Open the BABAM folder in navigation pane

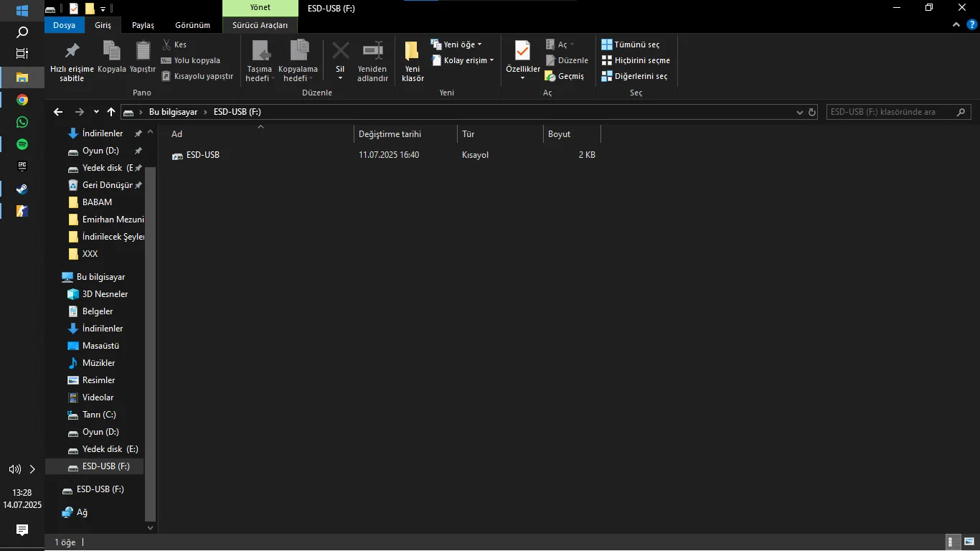tap(97, 202)
